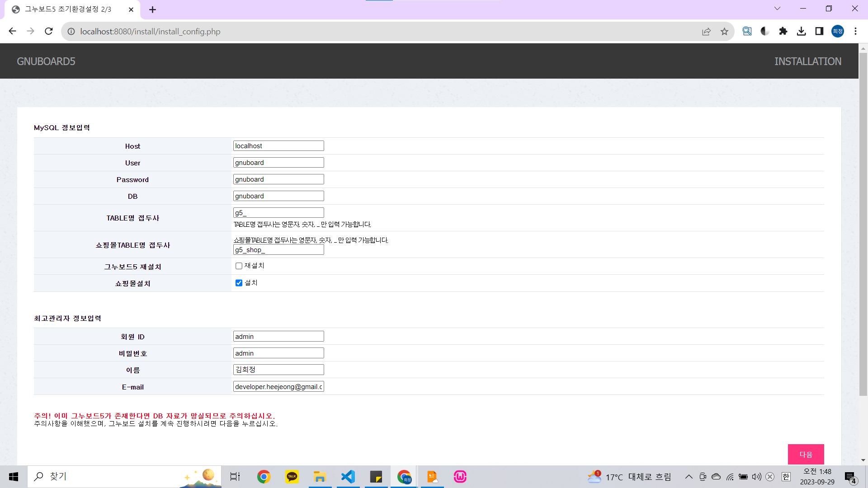The height and width of the screenshot is (488, 868).
Task: Open the Chrome profile avatar
Action: click(838, 31)
